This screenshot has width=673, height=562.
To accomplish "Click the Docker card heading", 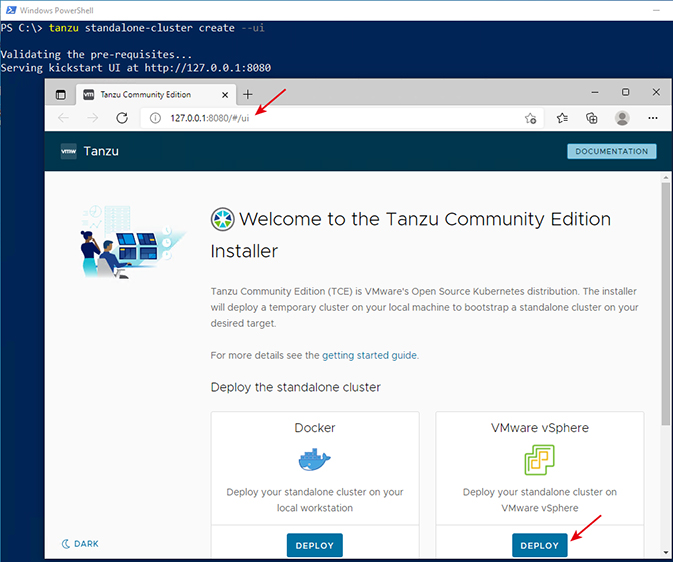I will coord(315,428).
